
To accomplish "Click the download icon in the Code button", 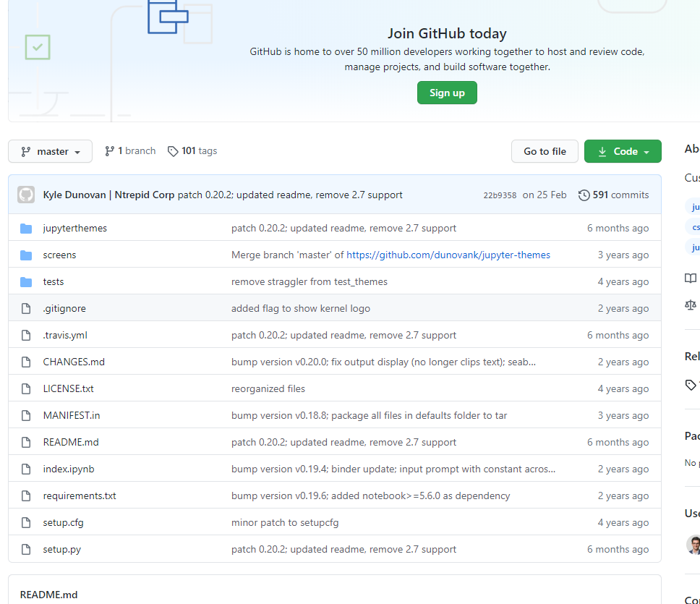I will pyautogui.click(x=602, y=151).
